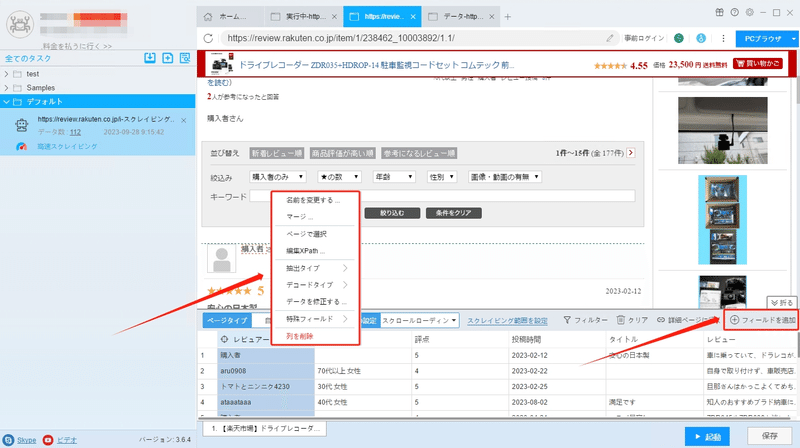Click the high-speed scraping gauge icon

(21, 146)
